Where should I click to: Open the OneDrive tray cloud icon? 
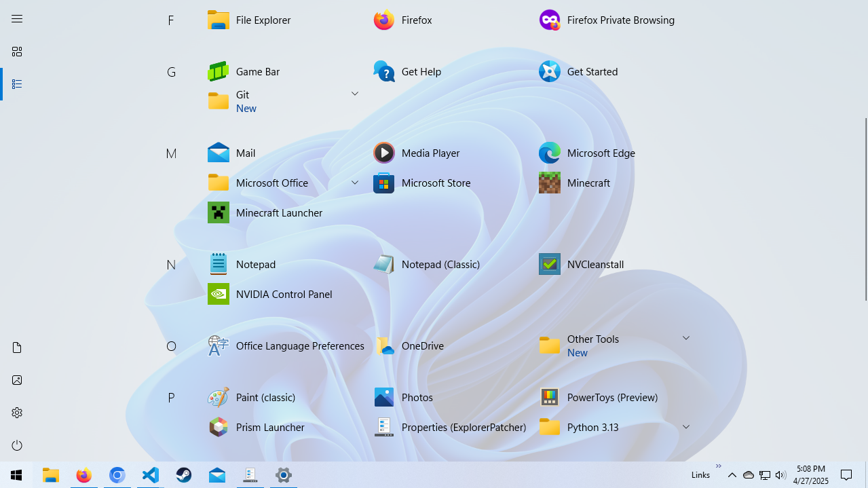click(x=749, y=475)
